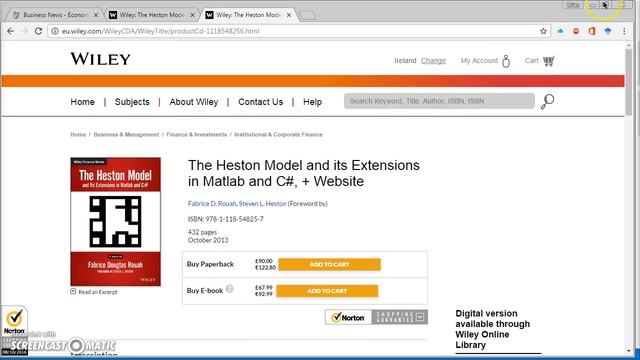
Task: Click the Cart link text
Action: 531,61
